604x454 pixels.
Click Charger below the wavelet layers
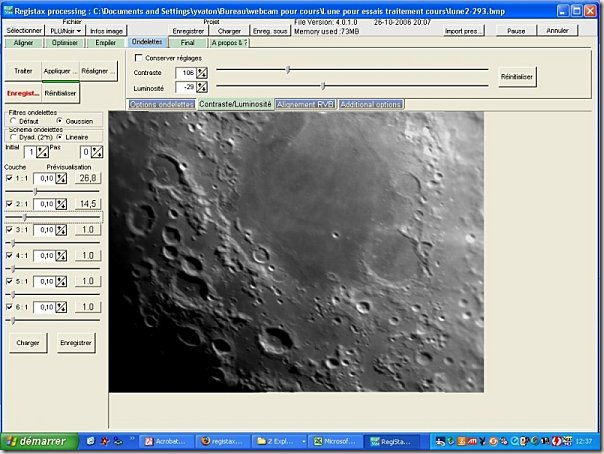tap(28, 343)
